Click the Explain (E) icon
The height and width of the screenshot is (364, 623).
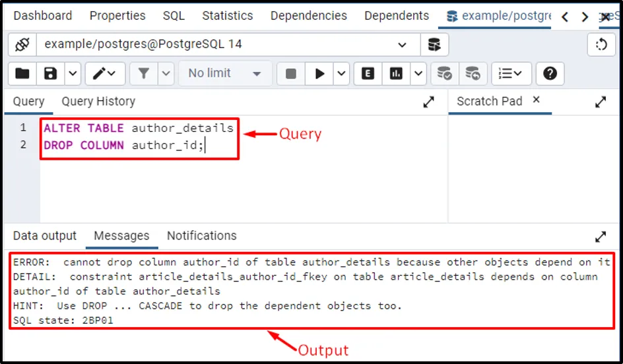tap(368, 73)
